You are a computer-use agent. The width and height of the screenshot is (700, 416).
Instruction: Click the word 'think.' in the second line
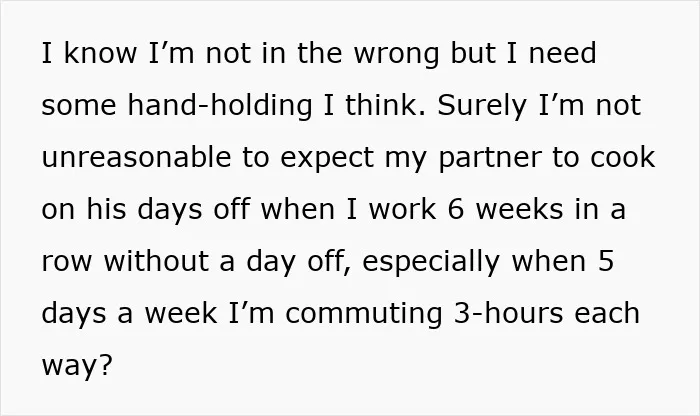385,105
